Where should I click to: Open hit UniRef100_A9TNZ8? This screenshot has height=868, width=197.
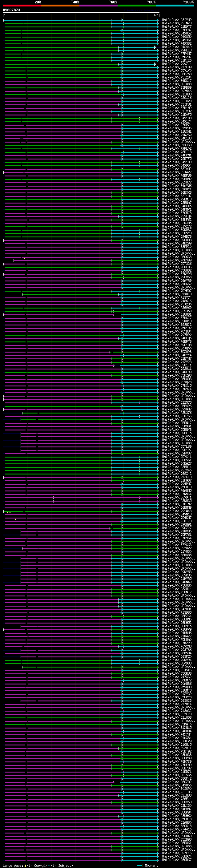pos(177,23)
